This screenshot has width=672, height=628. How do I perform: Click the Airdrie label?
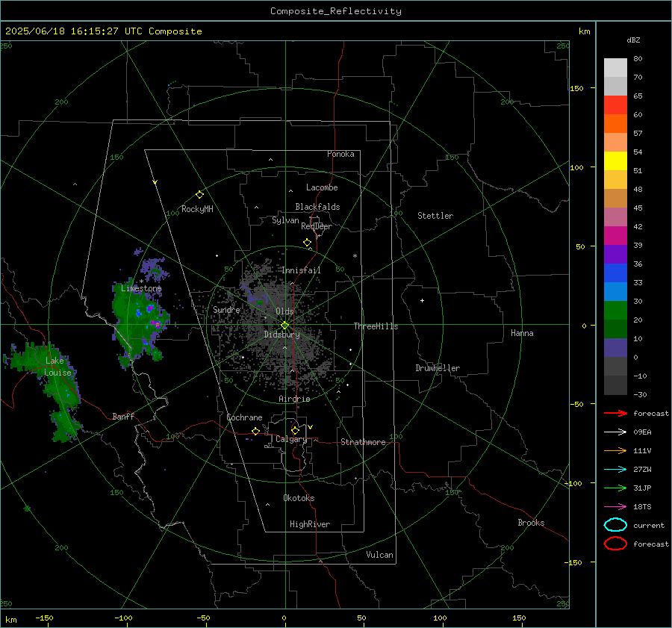[294, 399]
